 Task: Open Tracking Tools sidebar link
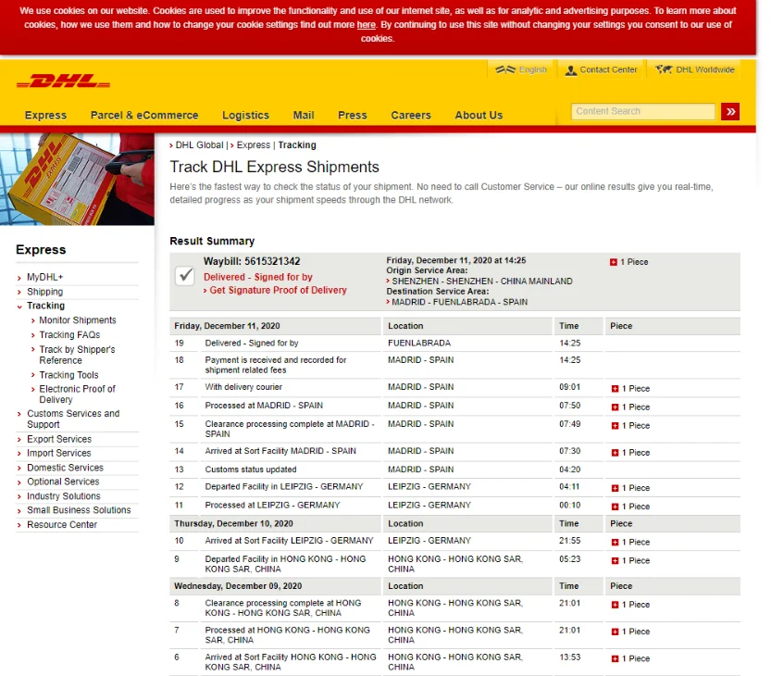coord(69,375)
